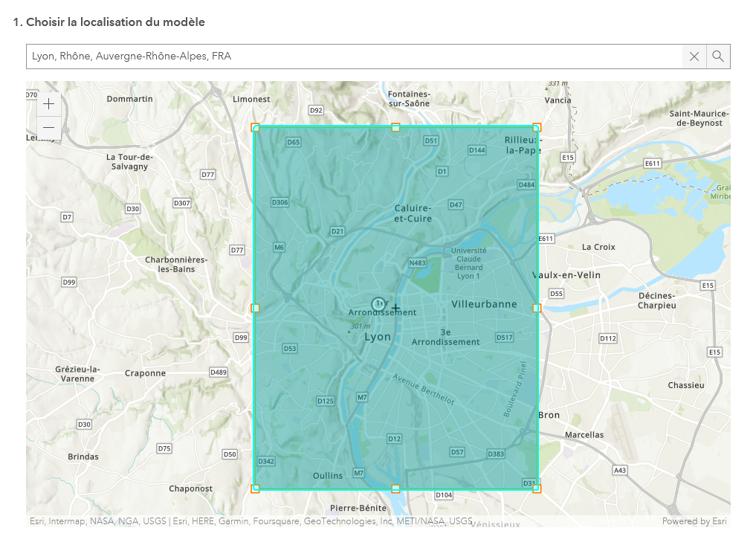Click the Charbonnières-les-Bains label
756x548 pixels.
[x=176, y=265]
